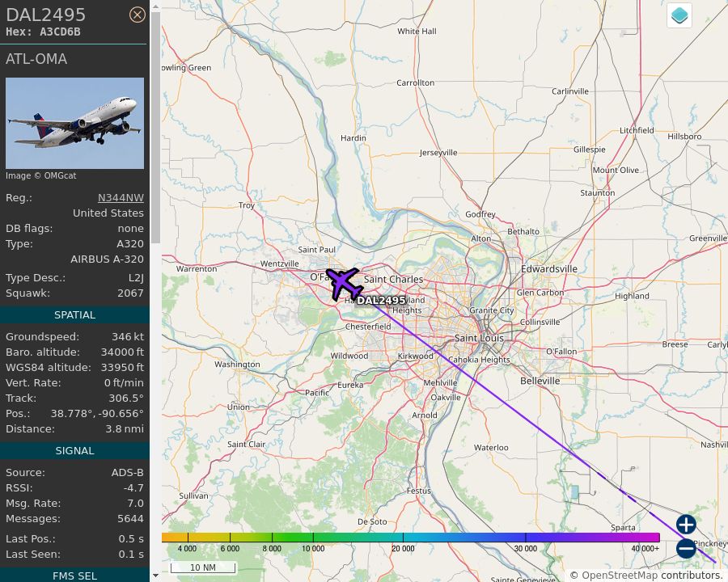Open the Delta A320 photo thumbnail
The image size is (728, 582).
pos(74,123)
